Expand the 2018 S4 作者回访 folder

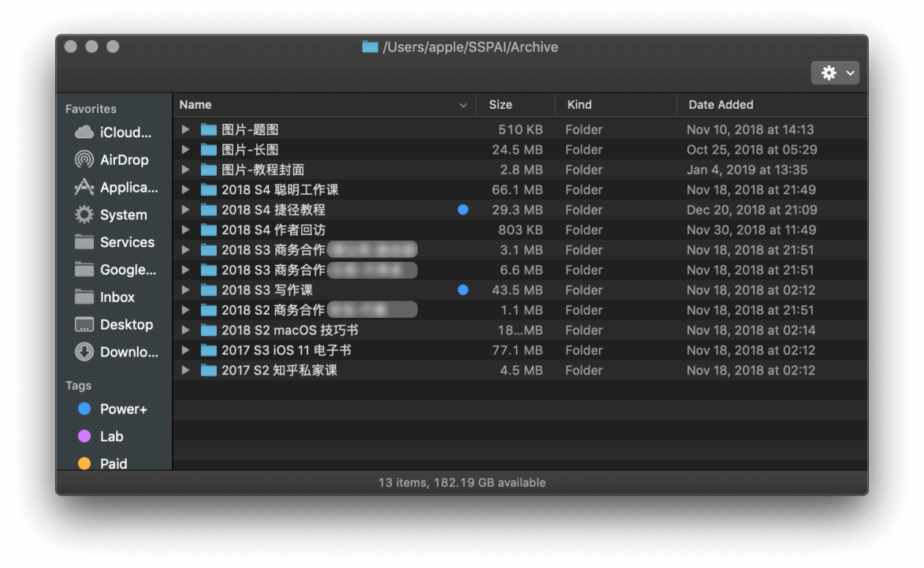point(185,230)
